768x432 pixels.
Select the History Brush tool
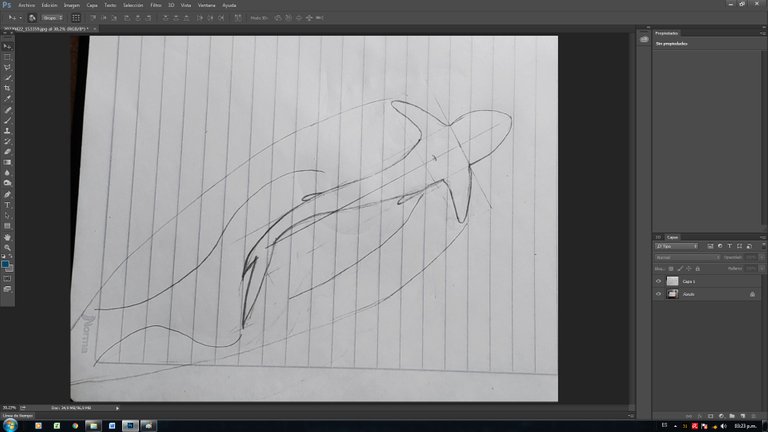point(7,142)
